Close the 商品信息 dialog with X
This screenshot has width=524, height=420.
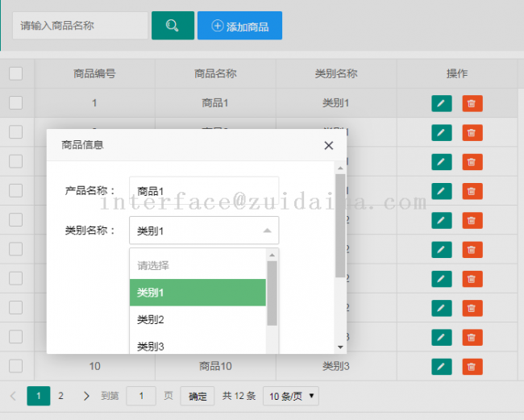point(328,146)
